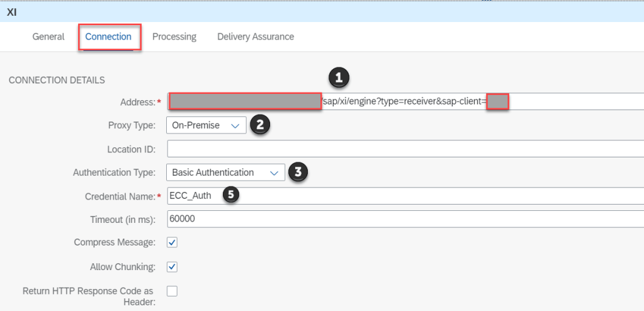The width and height of the screenshot is (644, 311).
Task: Enable Return HTTP Response Code as Header
Action: 172,291
